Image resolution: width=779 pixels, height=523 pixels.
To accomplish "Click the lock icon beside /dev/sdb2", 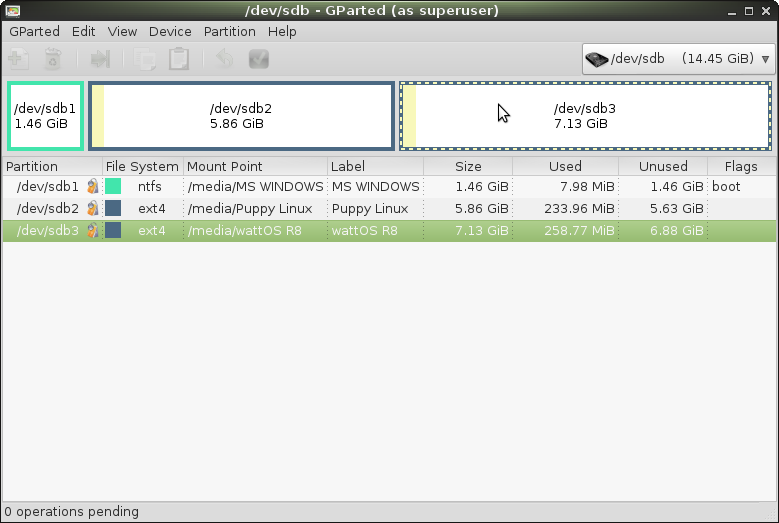I will 92,209.
